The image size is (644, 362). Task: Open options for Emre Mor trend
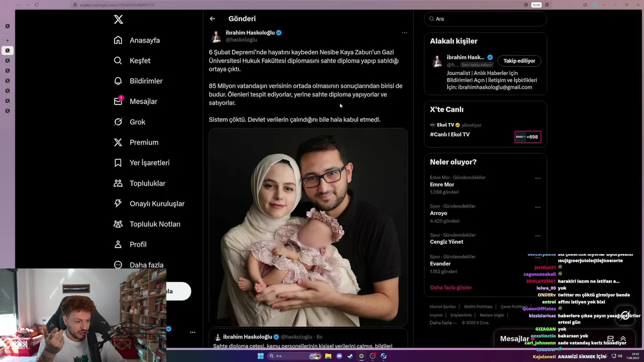pos(538,178)
